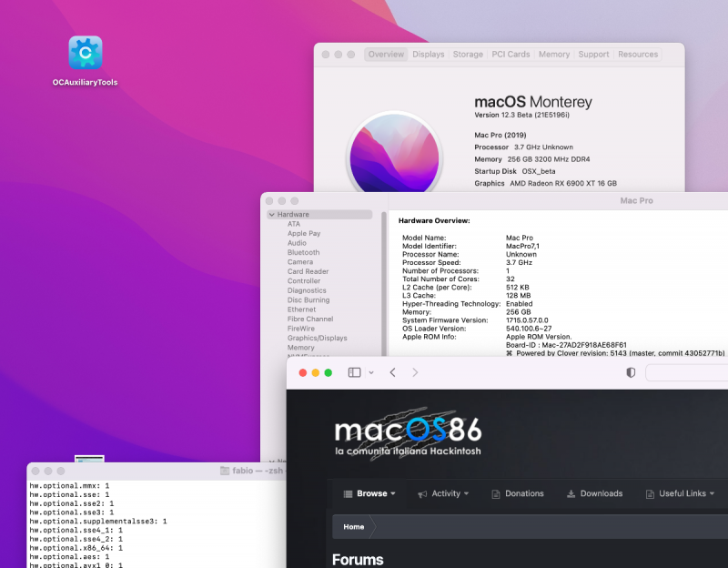Click the Safari back arrow
Image resolution: width=728 pixels, height=568 pixels.
(392, 372)
